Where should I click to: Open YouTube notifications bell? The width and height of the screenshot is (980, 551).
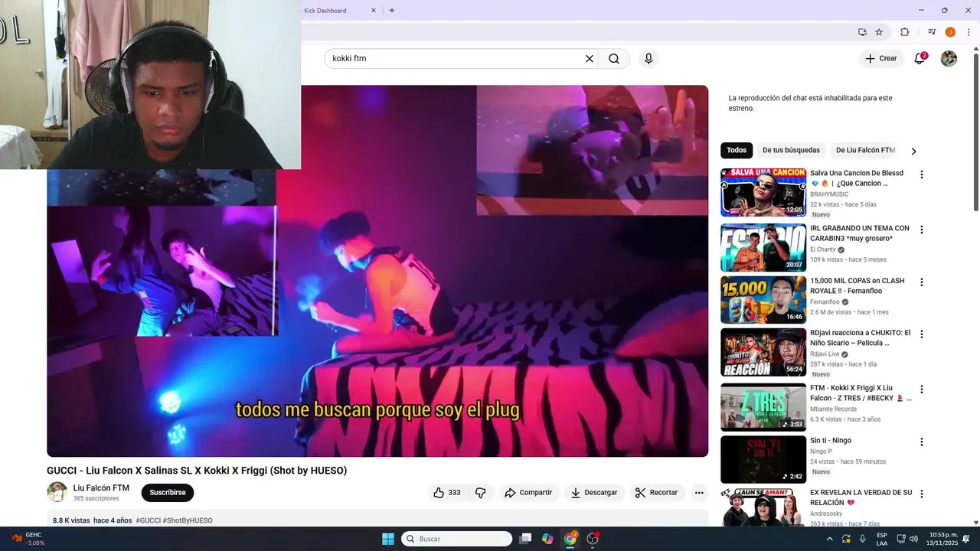[920, 58]
